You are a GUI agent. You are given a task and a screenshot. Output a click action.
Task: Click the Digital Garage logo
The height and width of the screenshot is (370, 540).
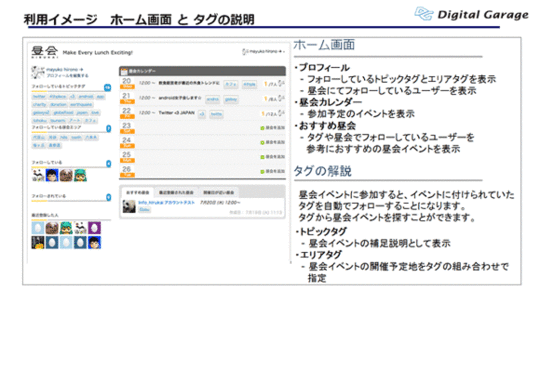pos(471,14)
